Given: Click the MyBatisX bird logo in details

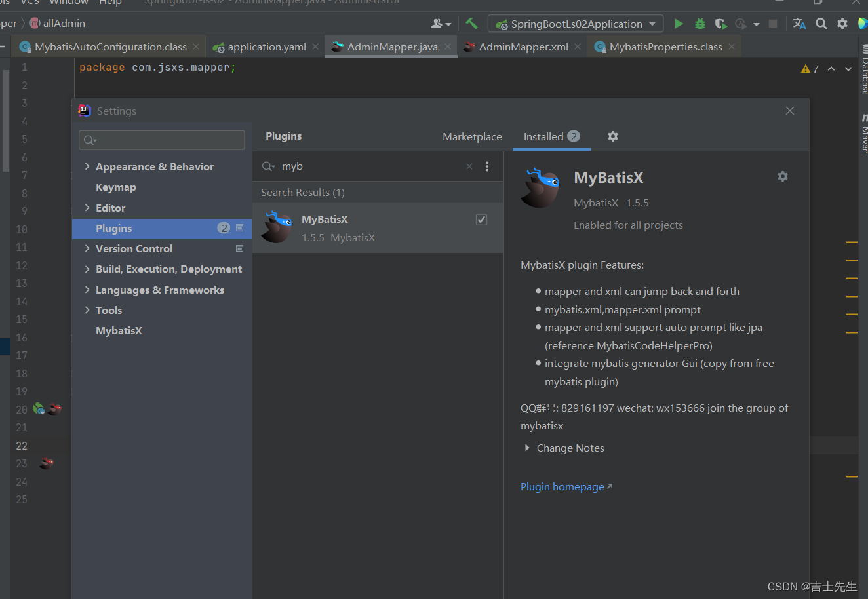Looking at the screenshot, I should coord(540,187).
